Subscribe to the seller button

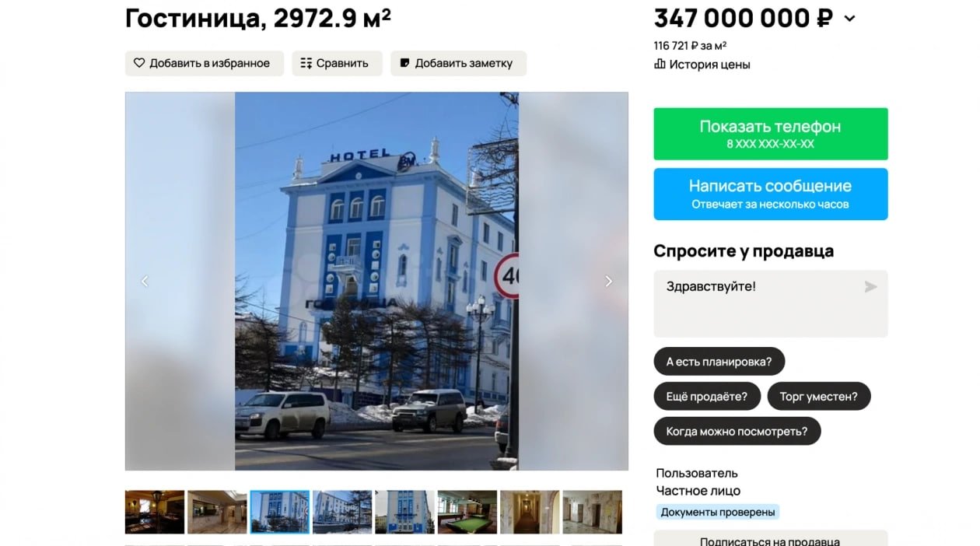click(770, 539)
